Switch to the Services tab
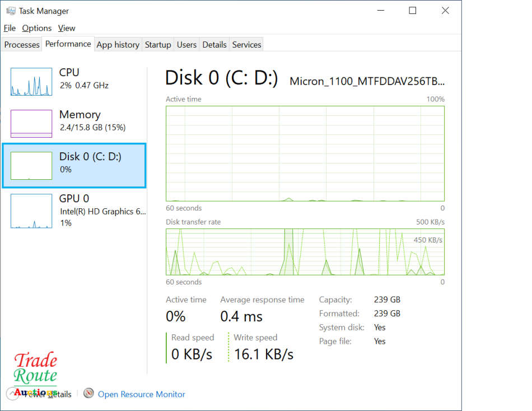 [x=246, y=45]
